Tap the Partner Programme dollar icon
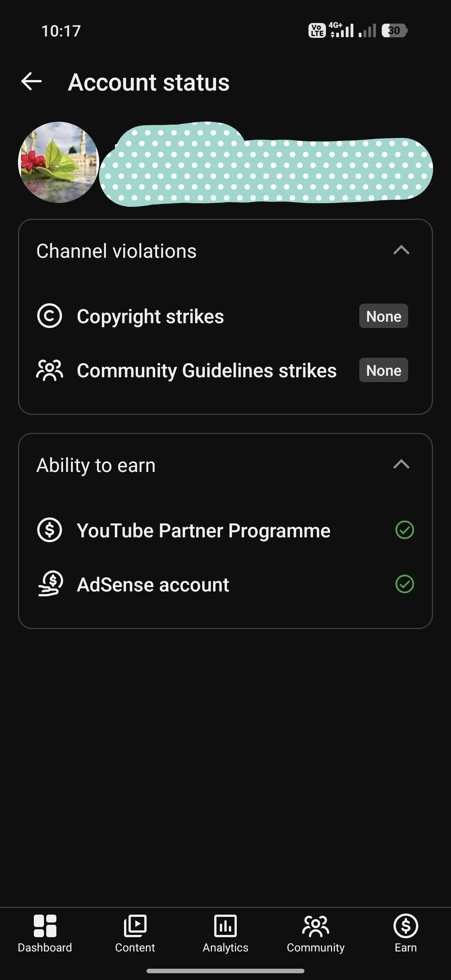The width and height of the screenshot is (451, 980). [x=50, y=530]
